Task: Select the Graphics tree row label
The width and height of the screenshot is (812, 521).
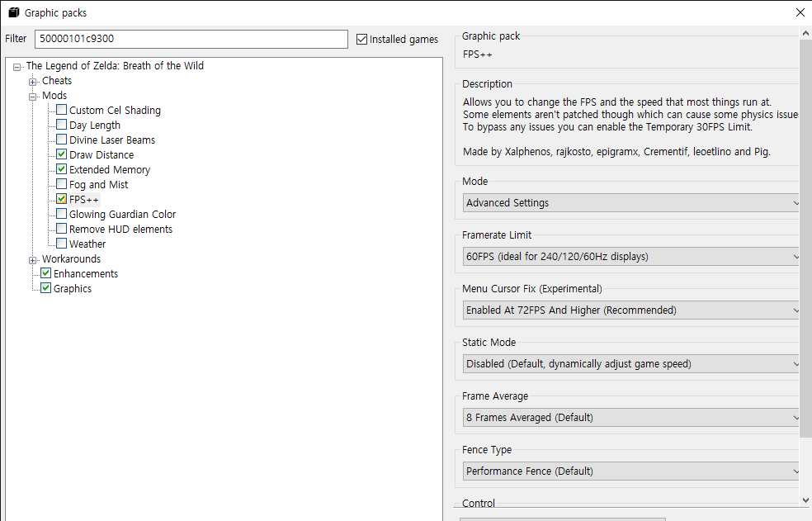Action: (x=73, y=289)
